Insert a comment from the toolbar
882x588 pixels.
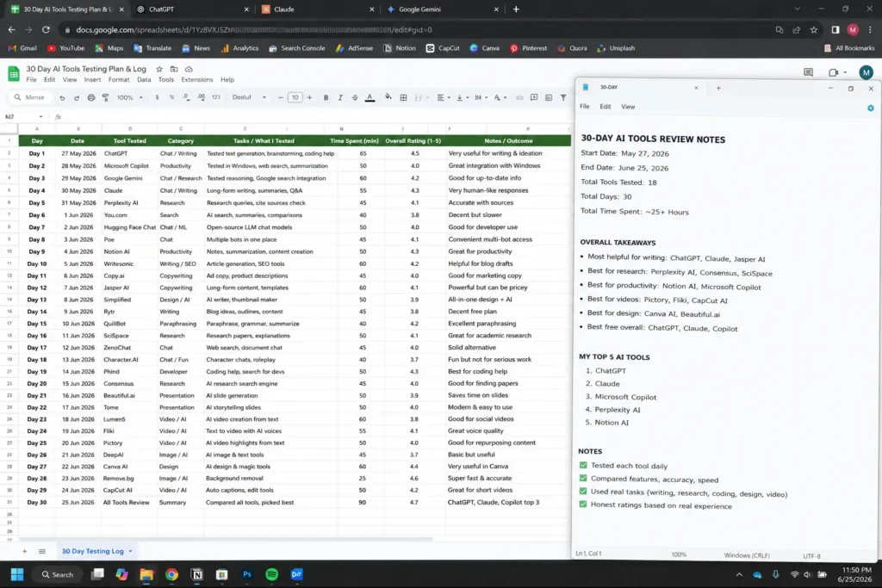point(534,98)
